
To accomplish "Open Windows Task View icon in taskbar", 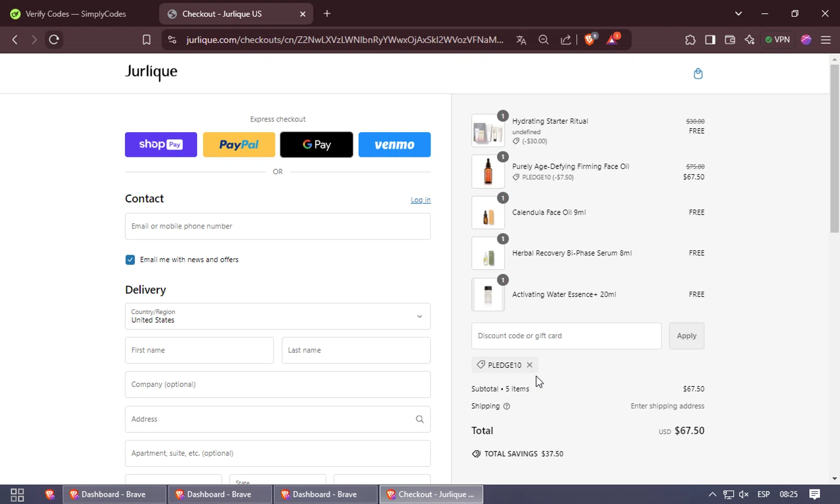I will (17, 494).
